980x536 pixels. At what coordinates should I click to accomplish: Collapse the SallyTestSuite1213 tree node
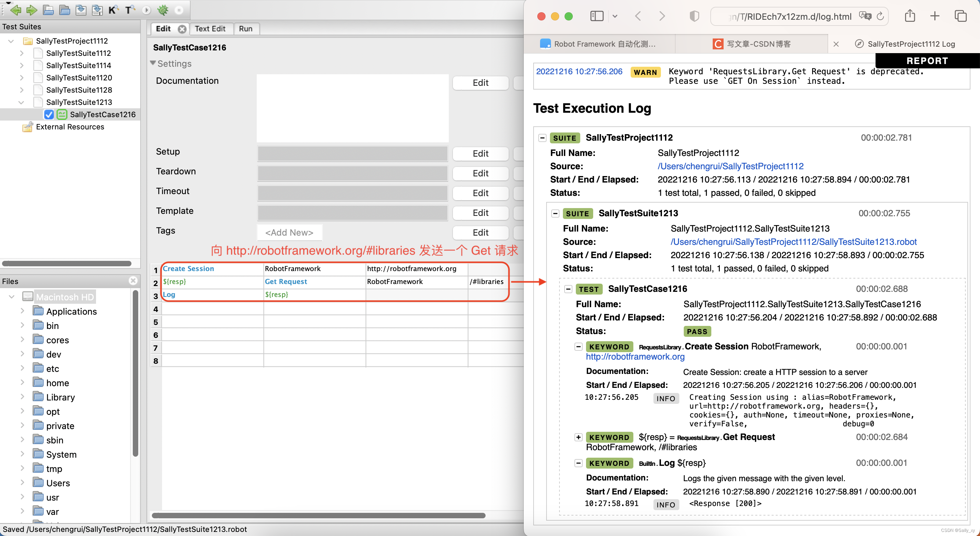21,102
